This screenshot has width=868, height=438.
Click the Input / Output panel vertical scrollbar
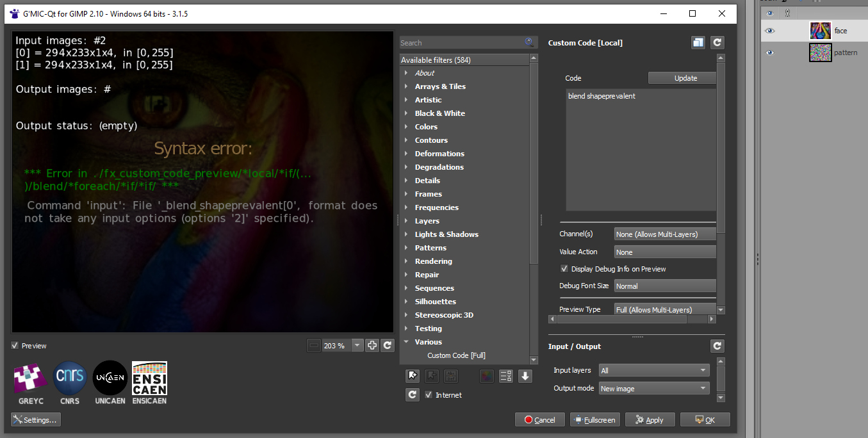point(721,378)
